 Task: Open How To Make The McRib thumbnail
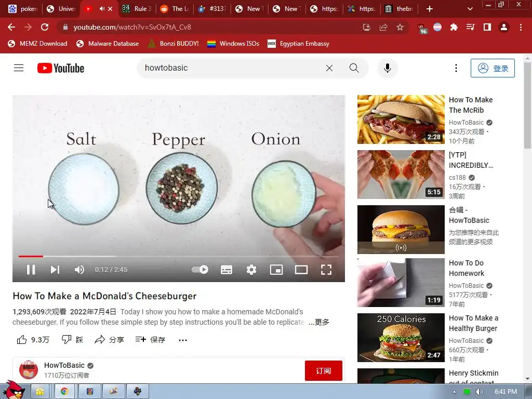[401, 119]
